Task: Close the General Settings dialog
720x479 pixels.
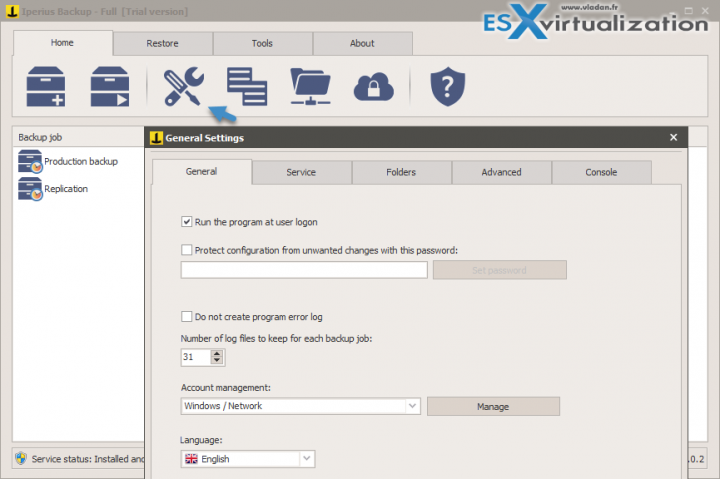Action: tap(674, 137)
